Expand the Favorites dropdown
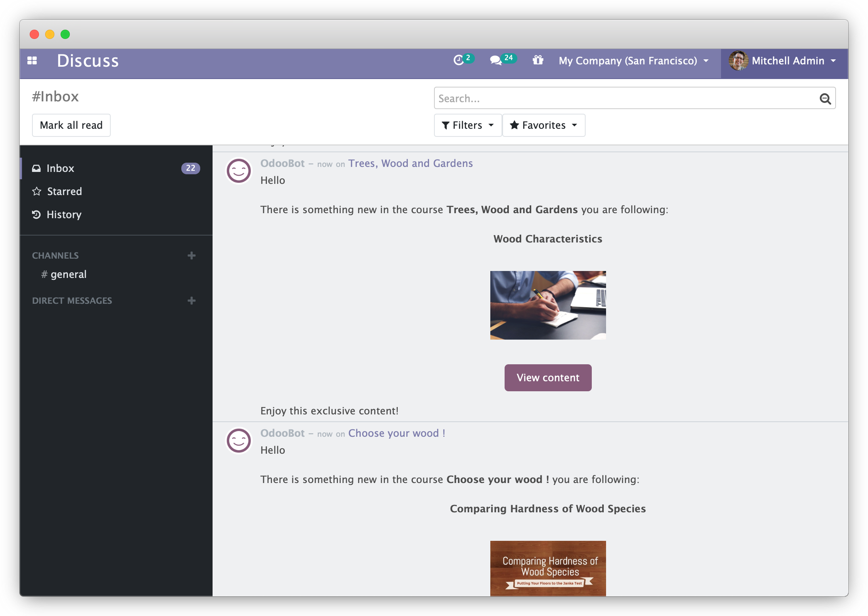868x616 pixels. click(543, 125)
